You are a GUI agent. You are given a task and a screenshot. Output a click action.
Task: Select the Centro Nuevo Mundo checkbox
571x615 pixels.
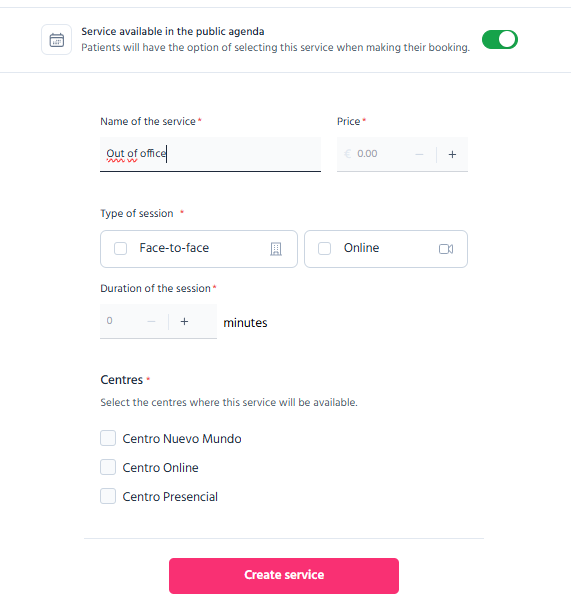pos(108,438)
